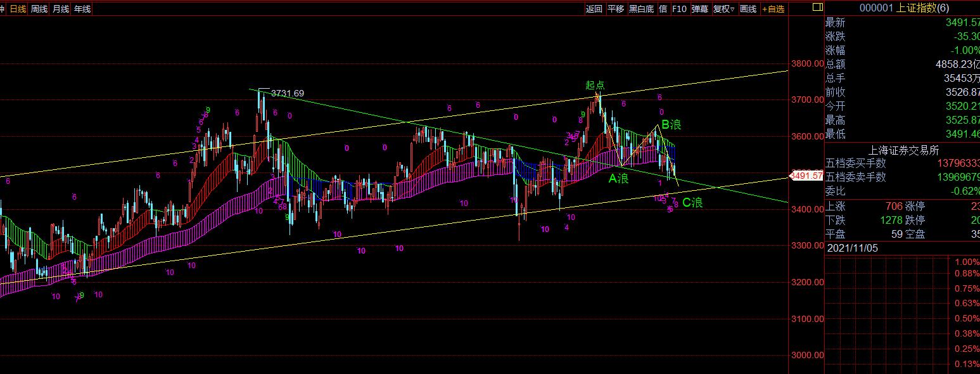This screenshot has width=980, height=374.
Task: Click the 2021/11/05 date header
Action: click(x=851, y=248)
